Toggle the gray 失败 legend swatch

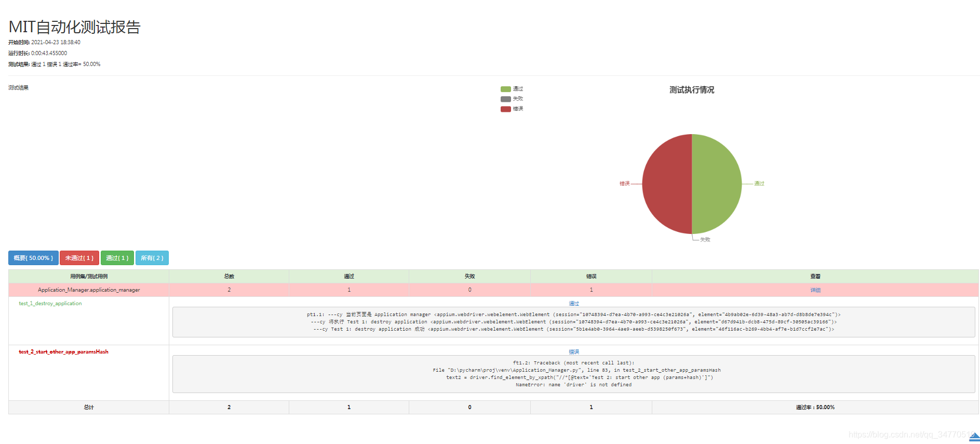click(x=506, y=99)
